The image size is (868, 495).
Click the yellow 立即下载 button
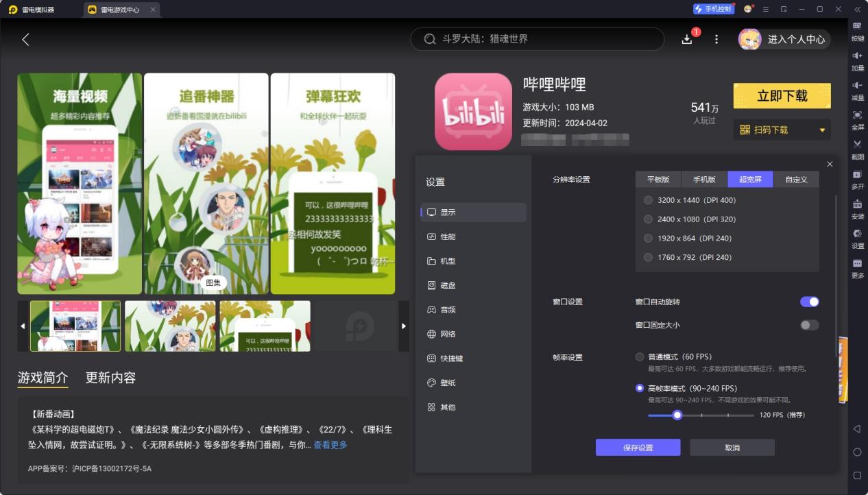click(782, 96)
